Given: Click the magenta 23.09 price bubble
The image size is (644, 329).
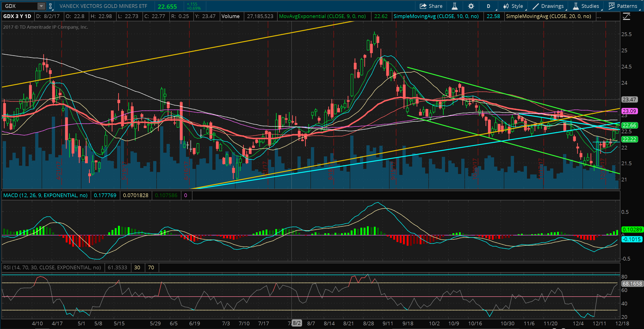Looking at the screenshot, I should coord(629,111).
